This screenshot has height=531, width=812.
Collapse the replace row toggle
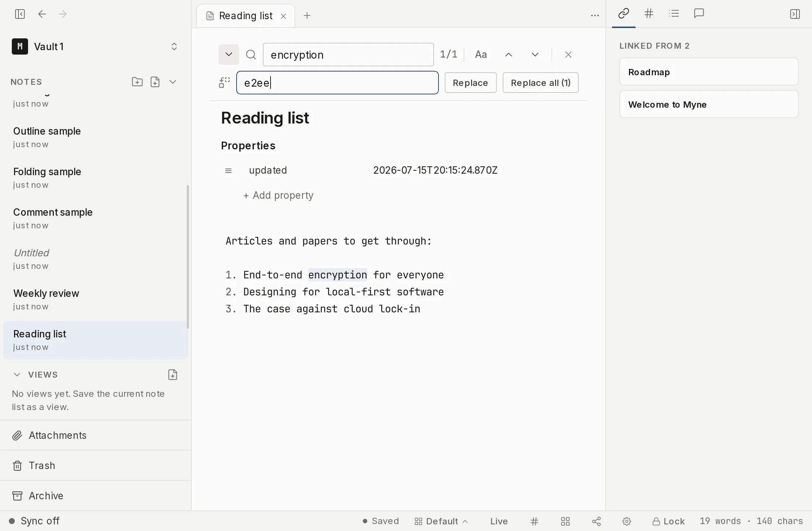pos(229,55)
